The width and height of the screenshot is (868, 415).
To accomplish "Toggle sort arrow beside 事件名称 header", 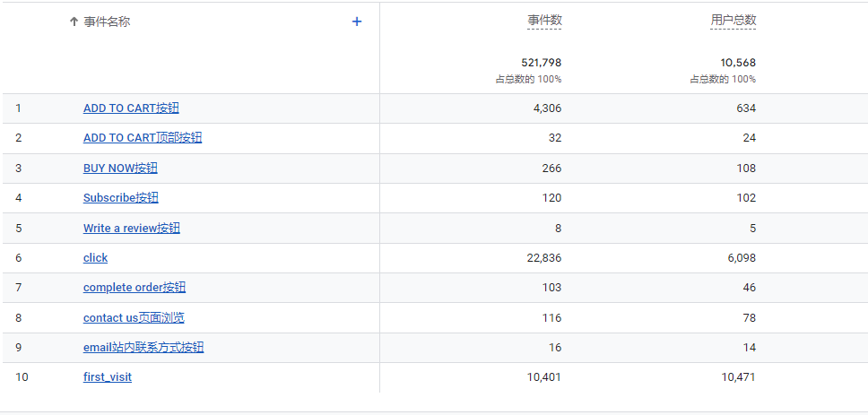I will point(74,22).
